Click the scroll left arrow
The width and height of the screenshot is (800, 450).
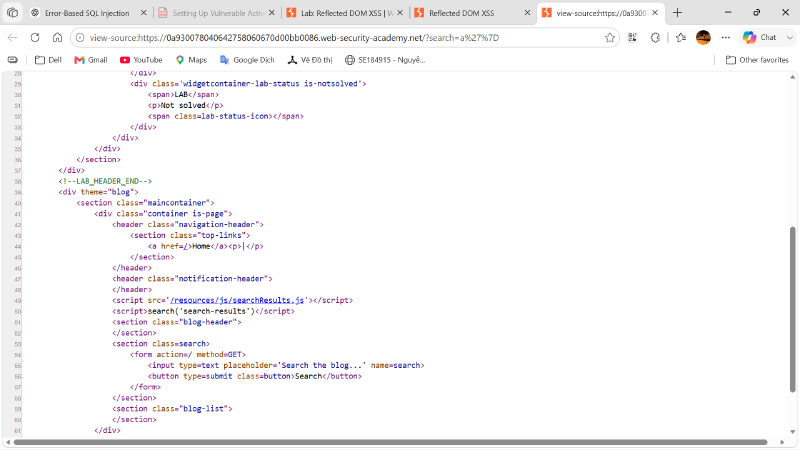click(8, 442)
